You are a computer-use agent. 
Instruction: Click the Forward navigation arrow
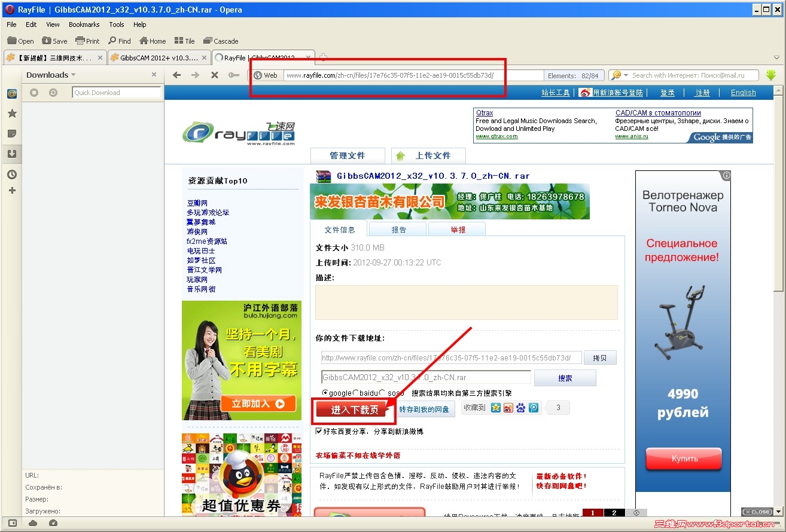click(195, 75)
